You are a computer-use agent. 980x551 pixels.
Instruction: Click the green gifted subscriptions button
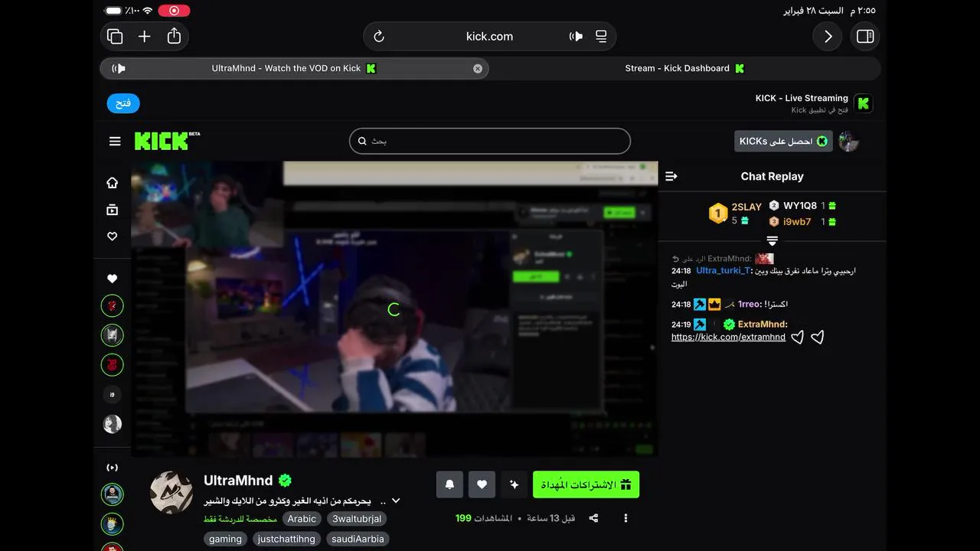coord(586,484)
